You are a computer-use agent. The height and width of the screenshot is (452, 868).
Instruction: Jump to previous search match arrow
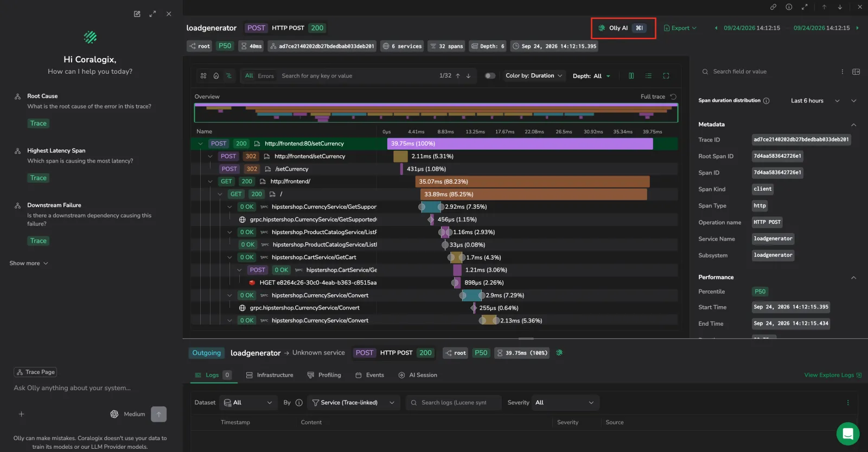458,76
